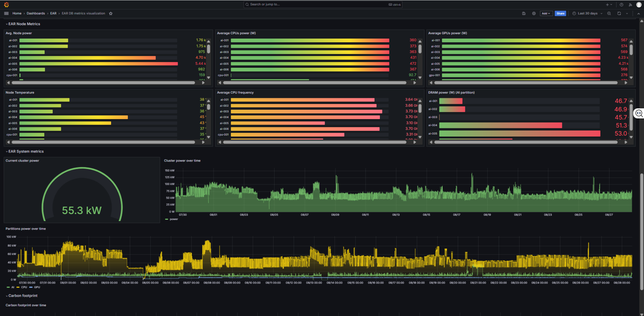
Task: Star this dashboard as favorite
Action: (111, 13)
